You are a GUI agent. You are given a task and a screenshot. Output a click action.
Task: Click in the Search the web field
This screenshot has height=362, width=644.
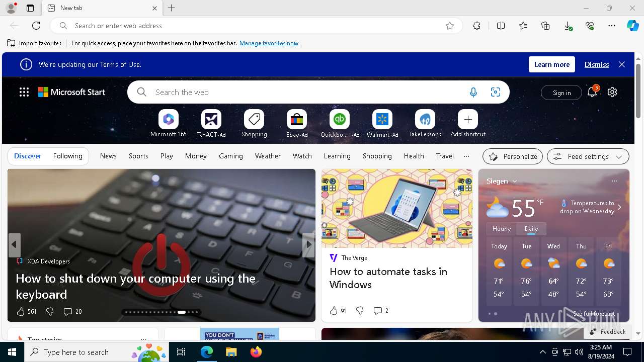click(x=307, y=92)
